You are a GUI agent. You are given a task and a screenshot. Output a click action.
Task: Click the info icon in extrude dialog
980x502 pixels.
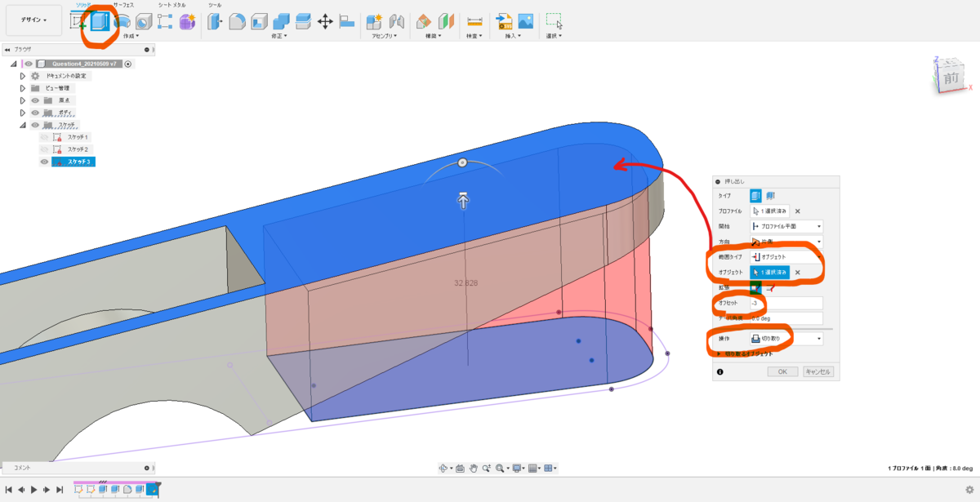[x=719, y=371]
